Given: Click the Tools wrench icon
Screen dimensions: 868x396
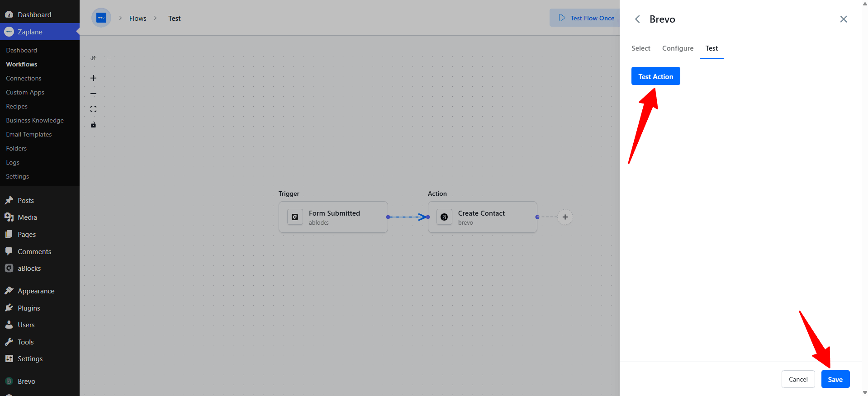Looking at the screenshot, I should 9,342.
